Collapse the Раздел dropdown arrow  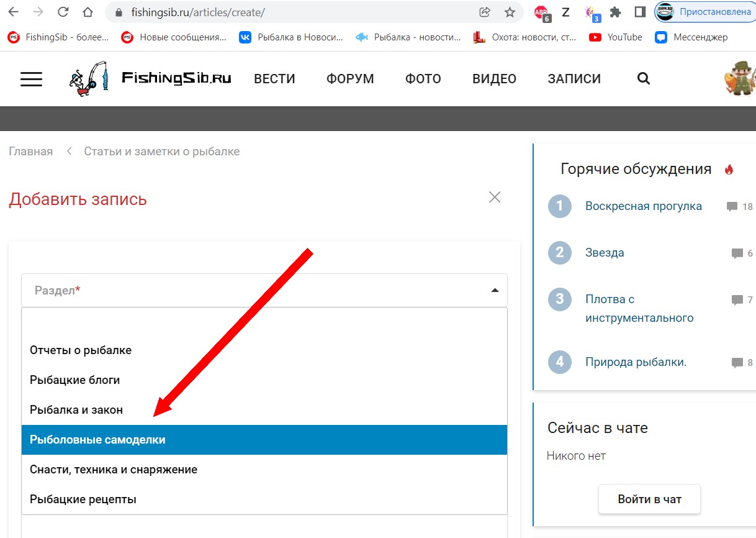[494, 290]
